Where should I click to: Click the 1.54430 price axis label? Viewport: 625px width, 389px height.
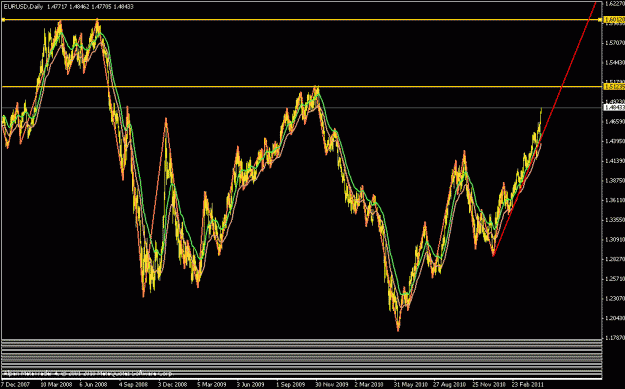coord(615,63)
